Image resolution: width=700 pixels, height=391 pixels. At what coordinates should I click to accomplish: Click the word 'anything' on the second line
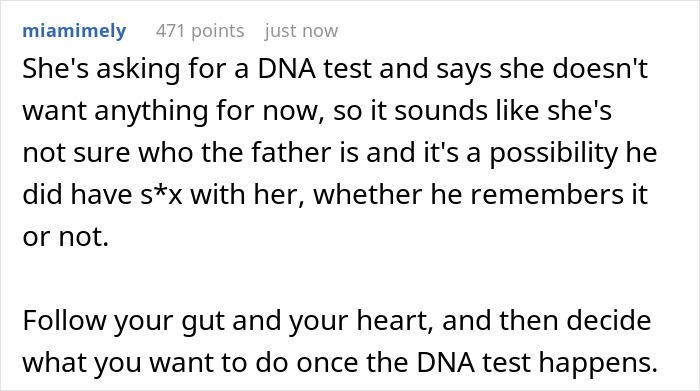tap(151, 112)
